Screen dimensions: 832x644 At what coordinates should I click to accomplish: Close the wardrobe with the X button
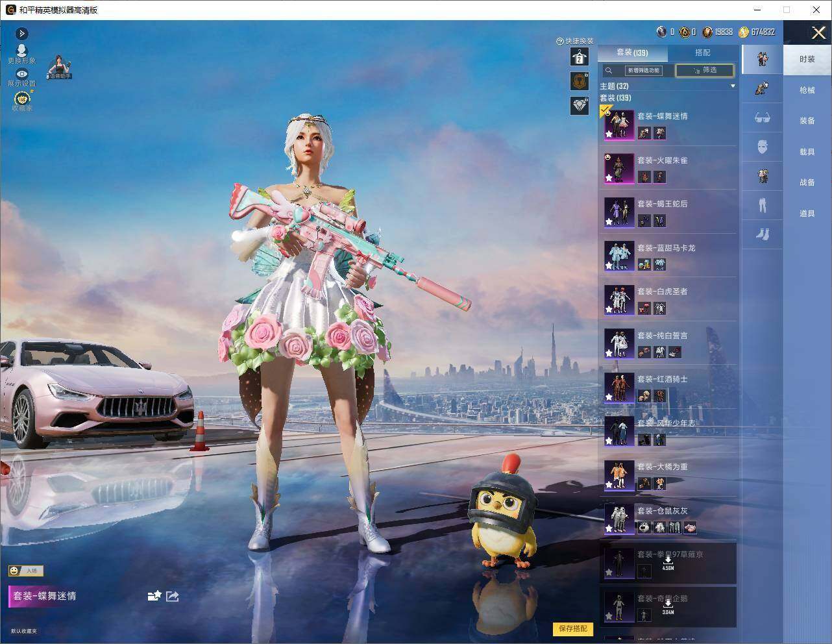click(818, 32)
